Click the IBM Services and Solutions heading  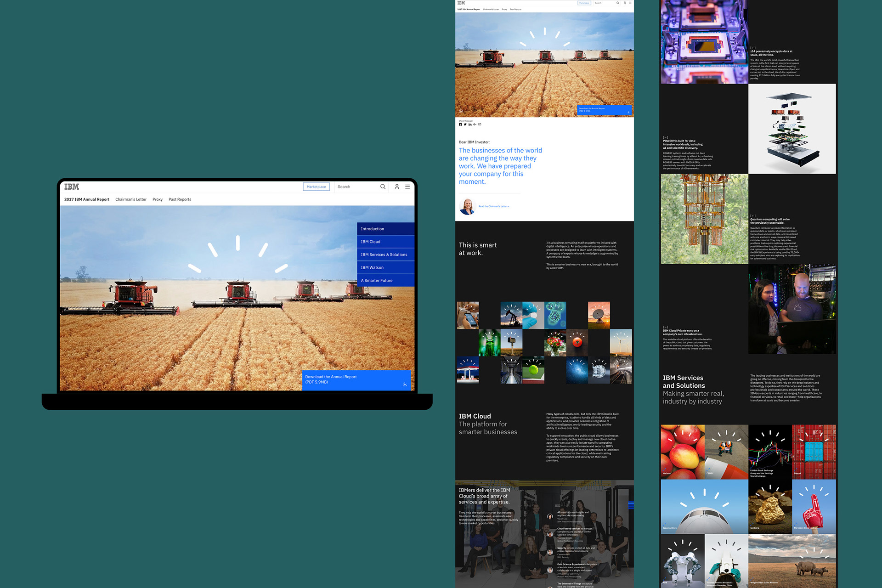[x=684, y=382]
